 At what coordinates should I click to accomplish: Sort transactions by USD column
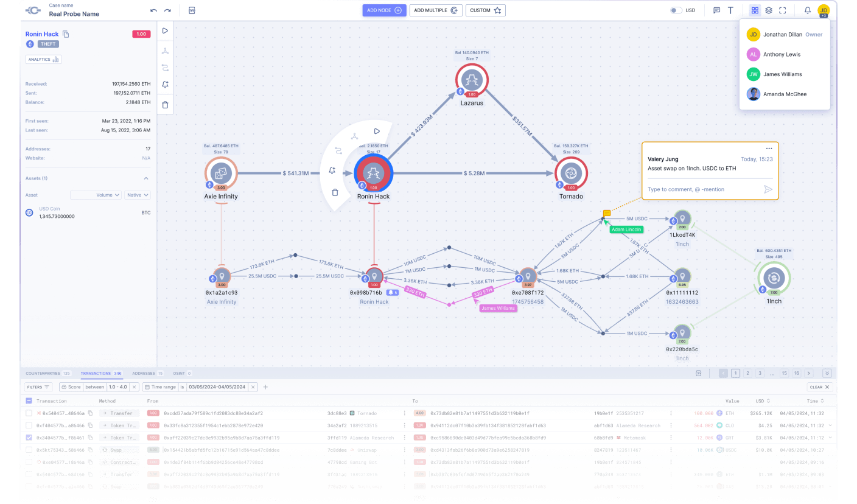click(x=763, y=401)
